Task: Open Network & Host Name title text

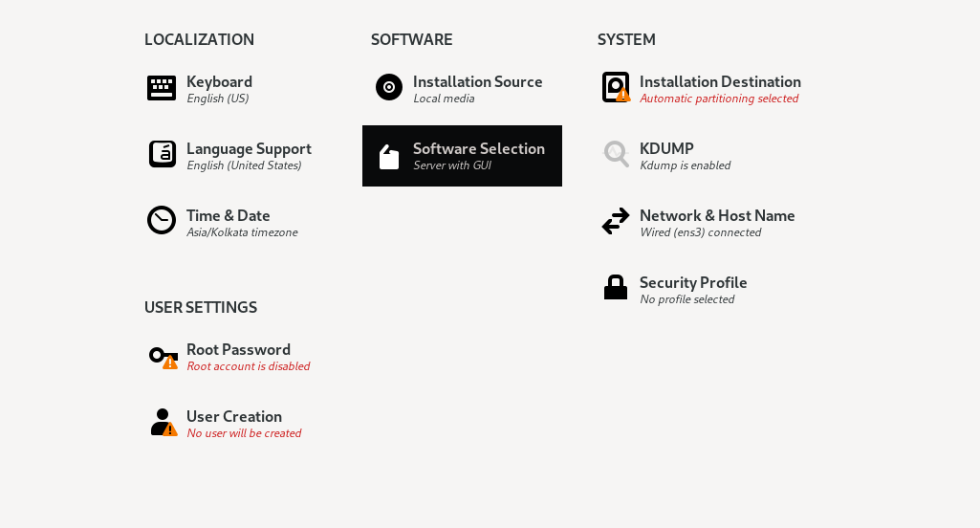Action: (717, 215)
